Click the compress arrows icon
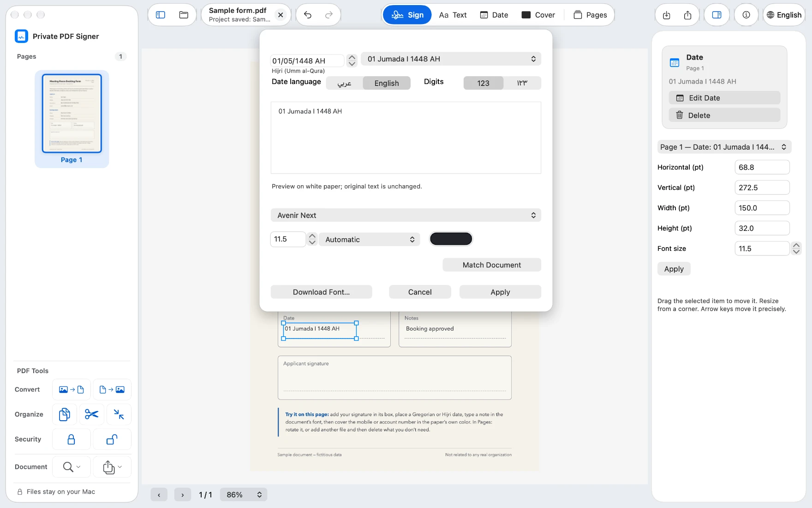 [119, 414]
